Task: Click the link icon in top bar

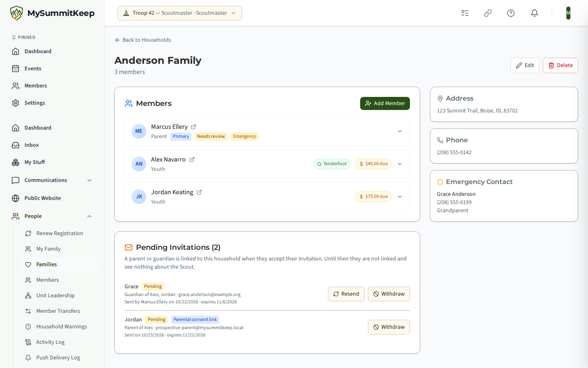Action: click(488, 13)
